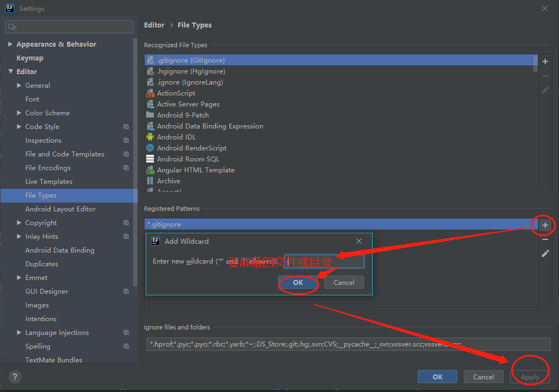Remove the selected recognized file type
The width and height of the screenshot is (559, 392).
pyautogui.click(x=544, y=75)
